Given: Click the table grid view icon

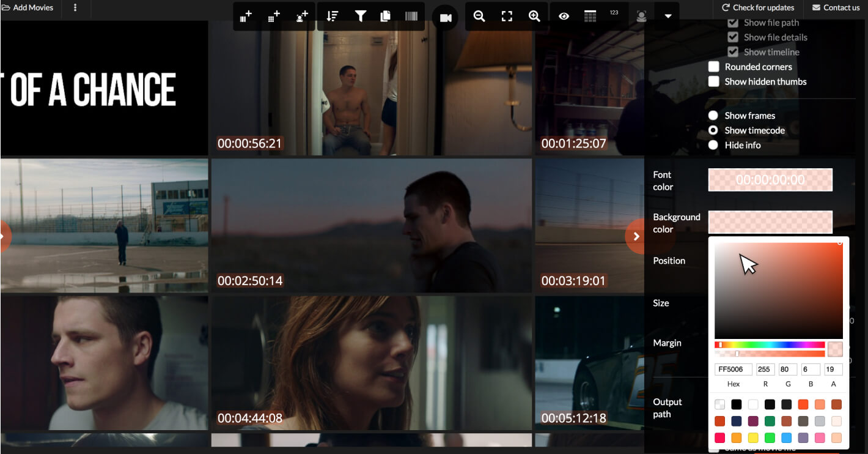Looking at the screenshot, I should click(x=590, y=17).
